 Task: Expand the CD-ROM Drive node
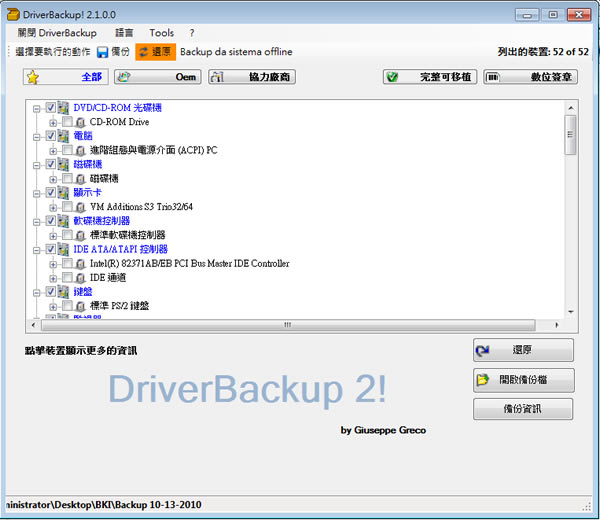(x=53, y=123)
